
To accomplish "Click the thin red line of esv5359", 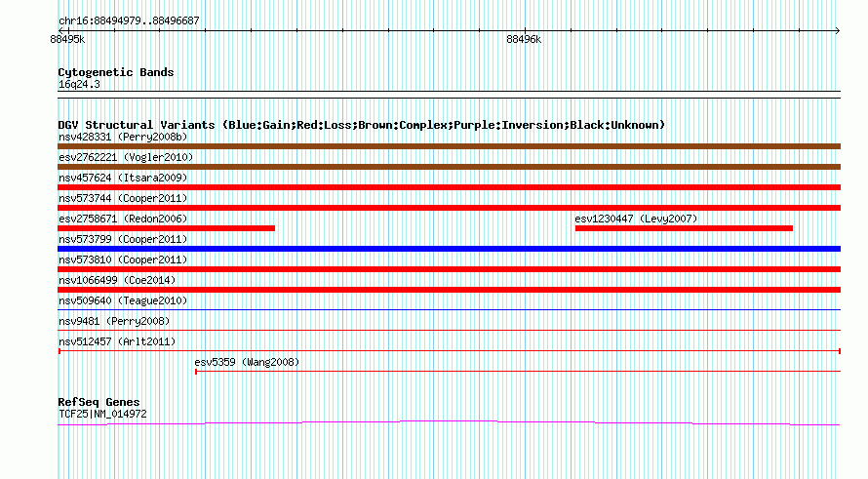I will 518,372.
